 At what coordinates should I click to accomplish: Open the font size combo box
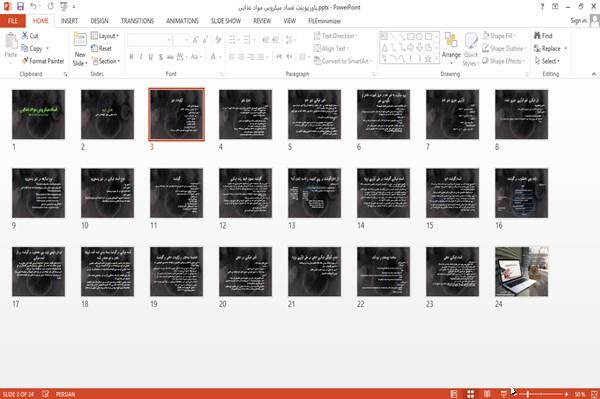[181, 40]
